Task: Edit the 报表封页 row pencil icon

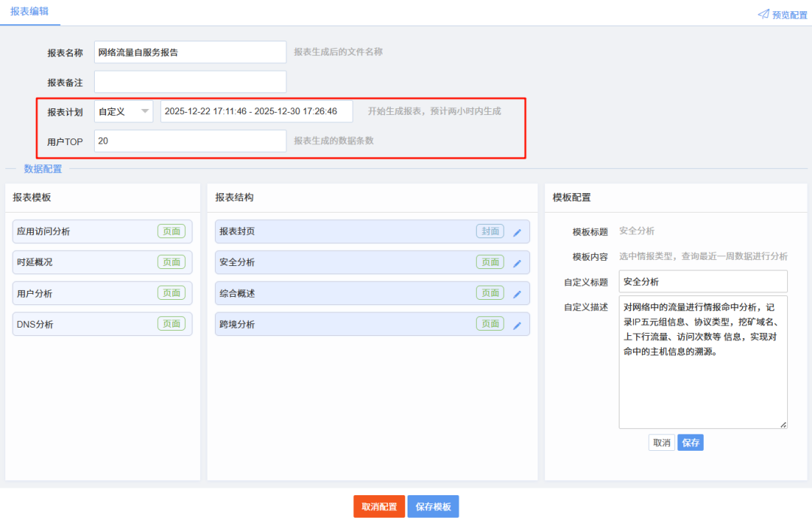Action: pyautogui.click(x=517, y=232)
